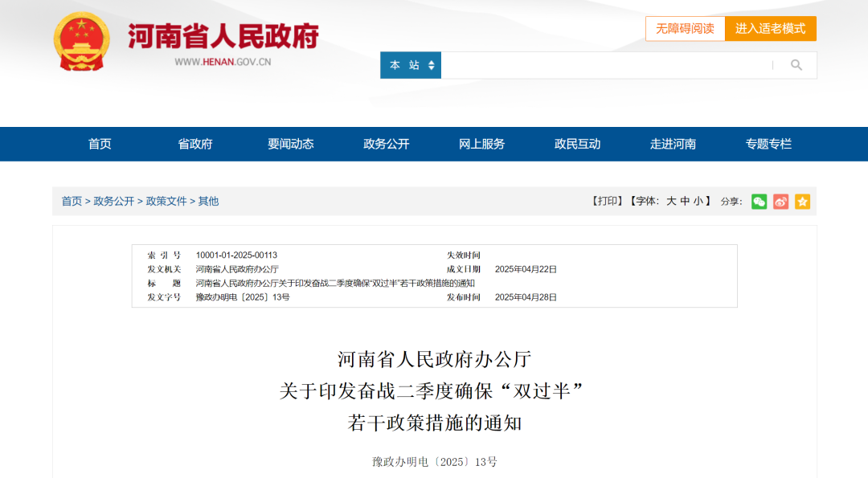The height and width of the screenshot is (478, 868).
Task: Click the 政策文件 breadcrumb link
Action: point(166,202)
